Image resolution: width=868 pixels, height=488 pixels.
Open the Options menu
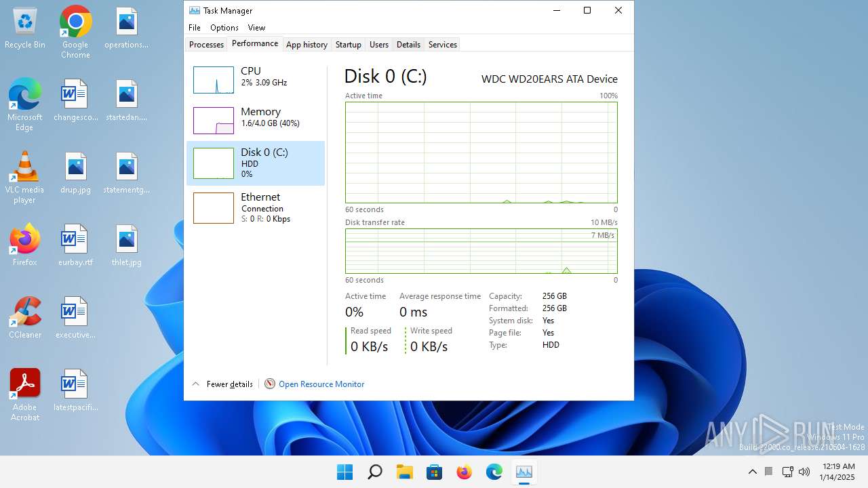(224, 28)
